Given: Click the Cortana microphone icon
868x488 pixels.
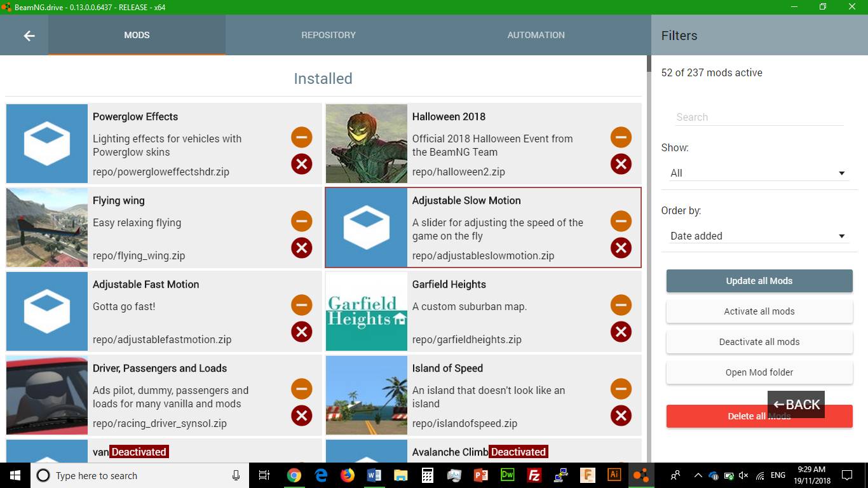Looking at the screenshot, I should pos(236,475).
